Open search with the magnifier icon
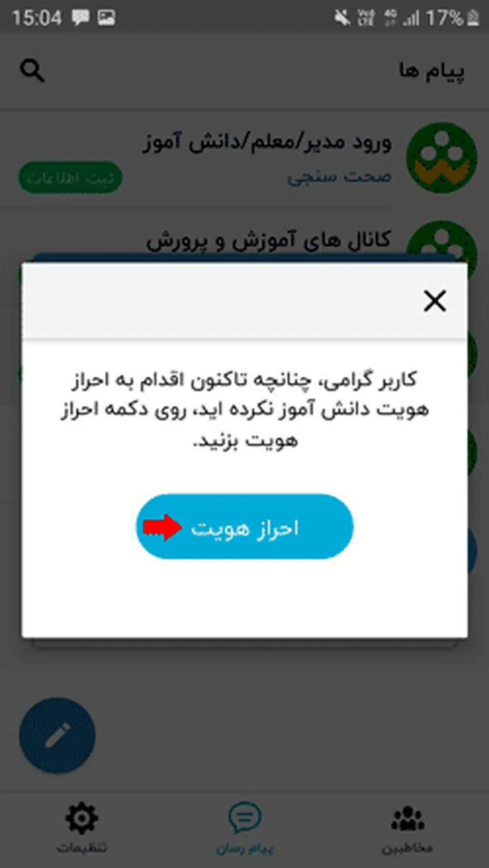This screenshot has width=489, height=868. tap(32, 70)
